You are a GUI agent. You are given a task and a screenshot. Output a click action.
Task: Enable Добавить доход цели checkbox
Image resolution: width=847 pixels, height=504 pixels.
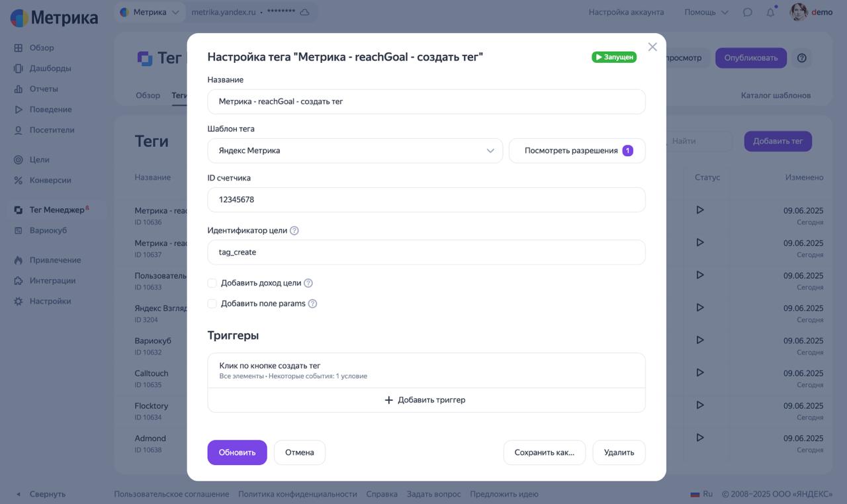(212, 283)
